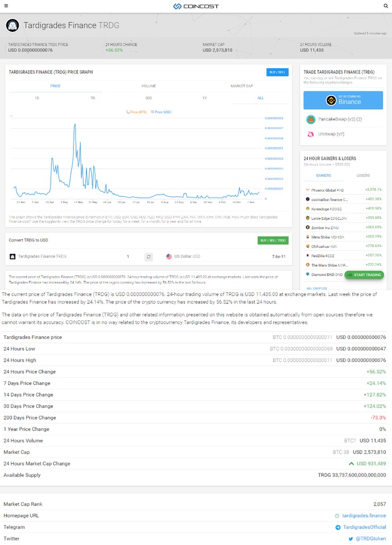Open ALL CRYPTOS link

tap(316, 288)
